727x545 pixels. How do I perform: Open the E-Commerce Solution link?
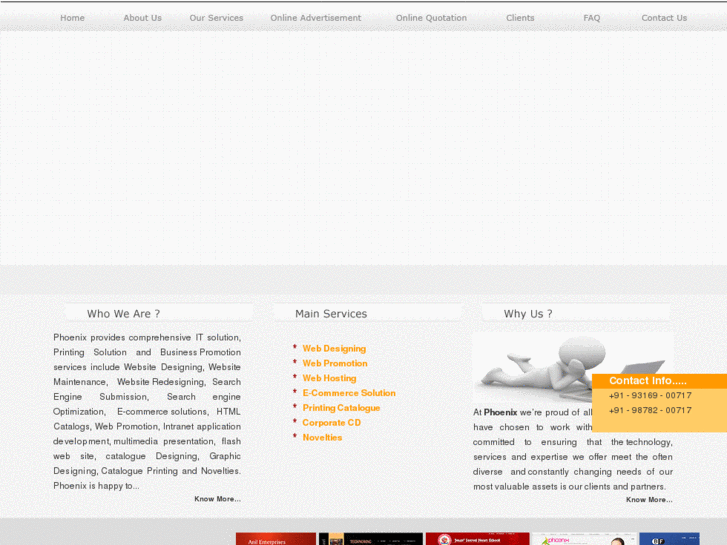pos(349,393)
